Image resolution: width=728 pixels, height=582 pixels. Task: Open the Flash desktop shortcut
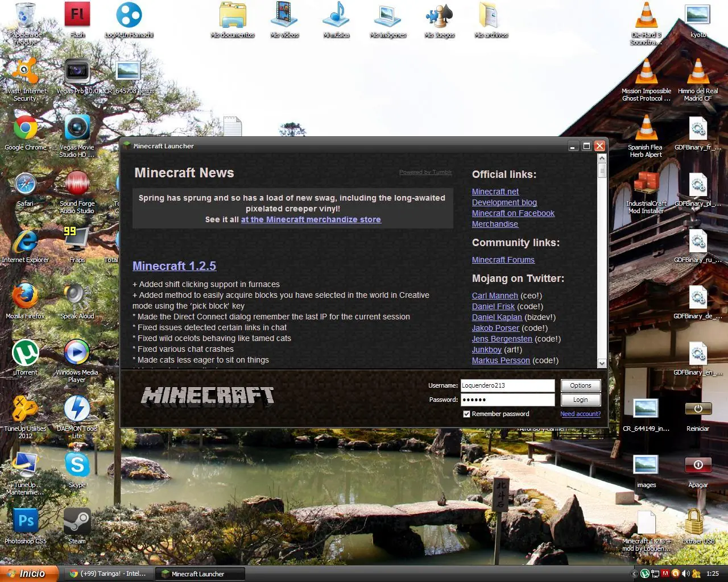tap(77, 20)
